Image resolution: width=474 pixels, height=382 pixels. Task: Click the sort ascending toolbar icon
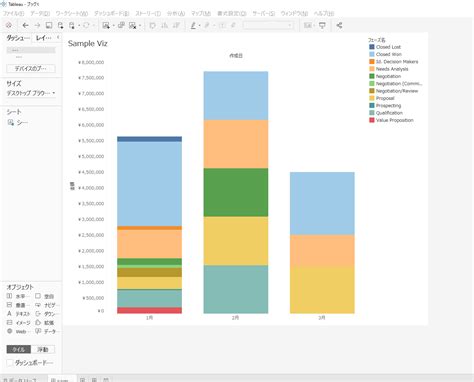pos(164,25)
